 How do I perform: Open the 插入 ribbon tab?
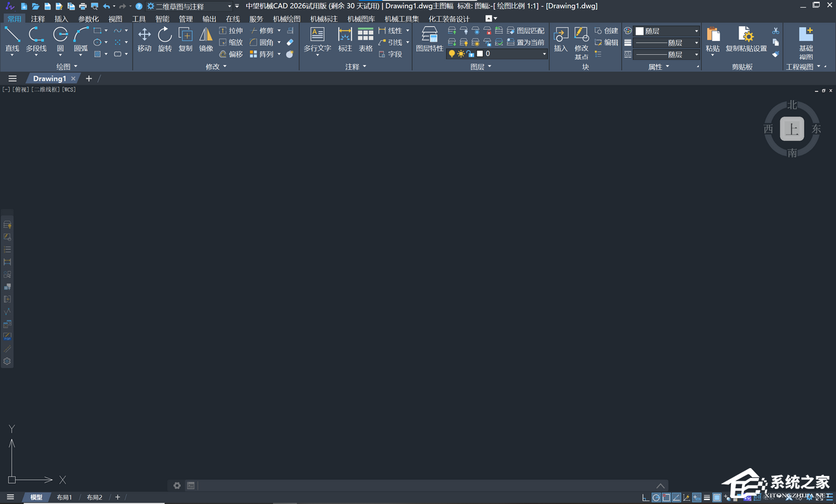[61, 19]
